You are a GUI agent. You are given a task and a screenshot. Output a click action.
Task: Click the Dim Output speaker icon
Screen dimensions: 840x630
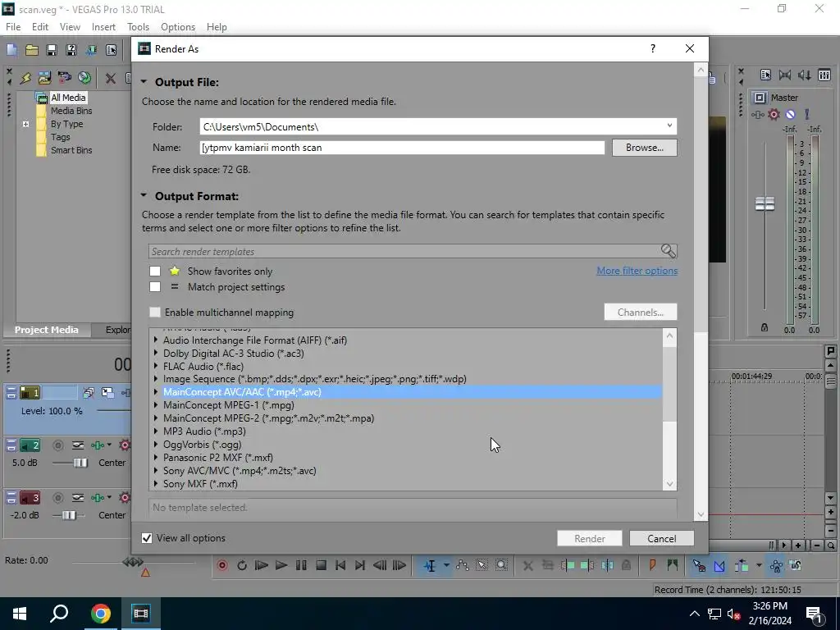click(805, 75)
